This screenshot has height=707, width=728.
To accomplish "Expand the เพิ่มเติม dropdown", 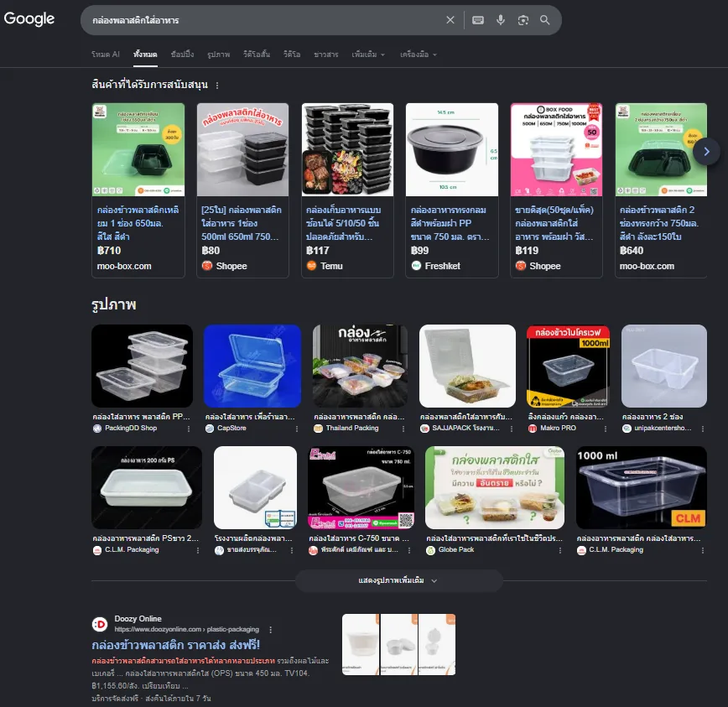I will [368, 55].
